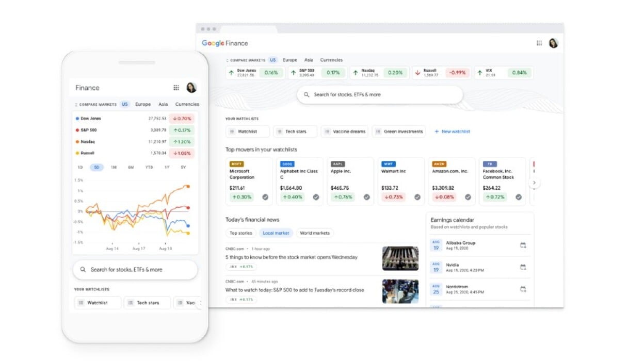Screen dimensions: 644x362
Task: Open the Google apps grid icon
Action: coord(538,43)
